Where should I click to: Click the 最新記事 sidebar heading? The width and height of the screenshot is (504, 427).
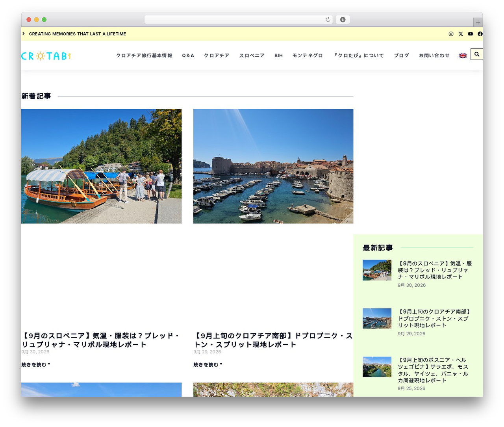point(378,248)
